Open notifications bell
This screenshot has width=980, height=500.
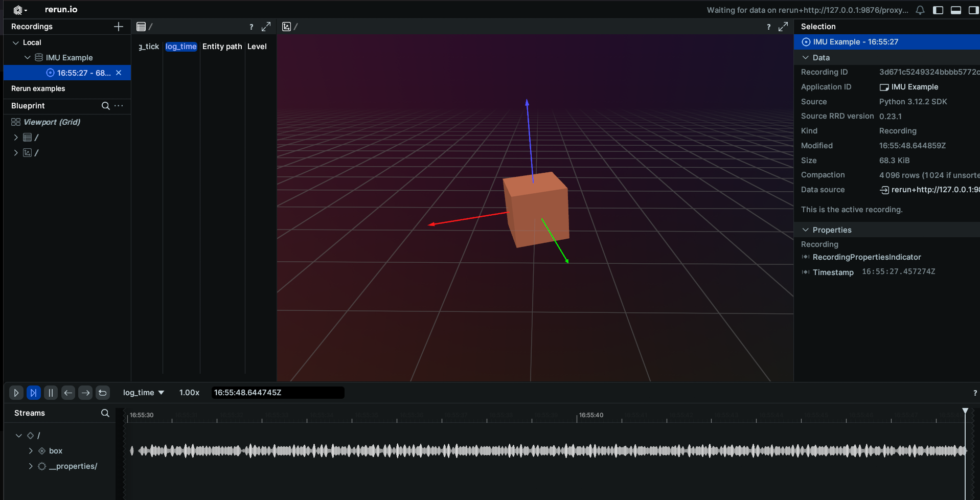[920, 10]
